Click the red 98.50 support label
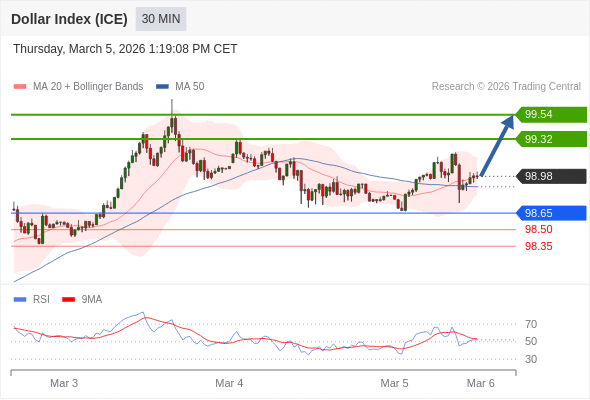This screenshot has height=400, width=590. pyautogui.click(x=539, y=229)
